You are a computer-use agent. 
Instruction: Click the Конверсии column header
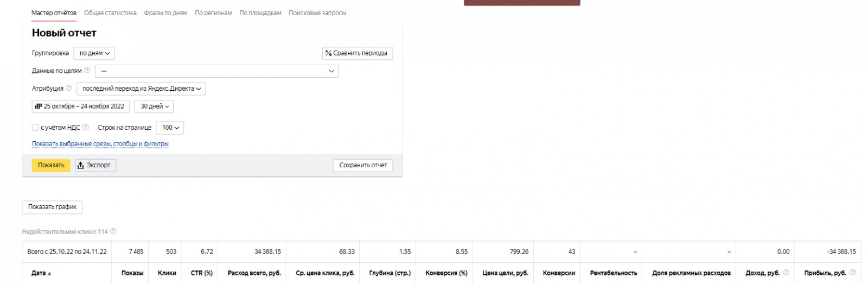pos(559,273)
